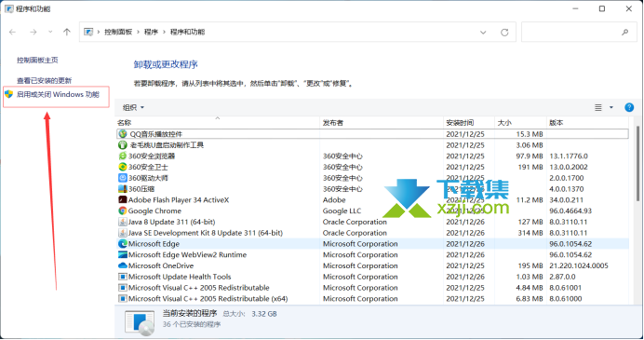Click the 老毛桃U盘启动制作工具 icon

tap(123, 144)
